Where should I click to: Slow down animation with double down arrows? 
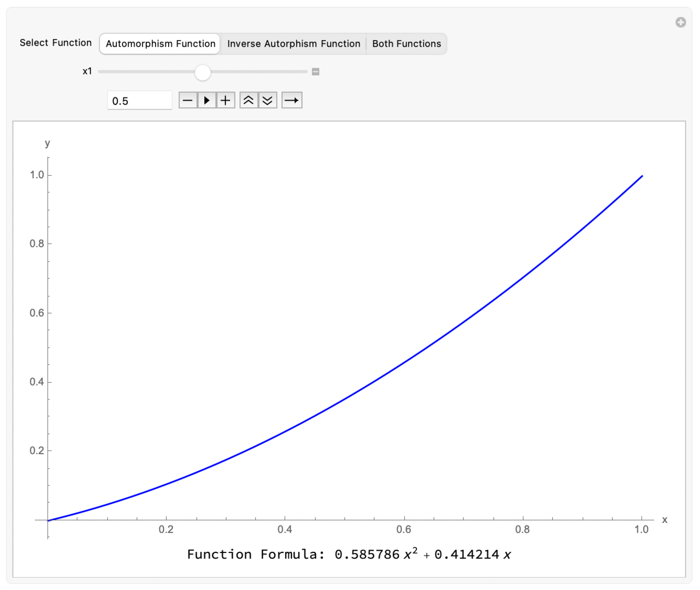click(268, 100)
